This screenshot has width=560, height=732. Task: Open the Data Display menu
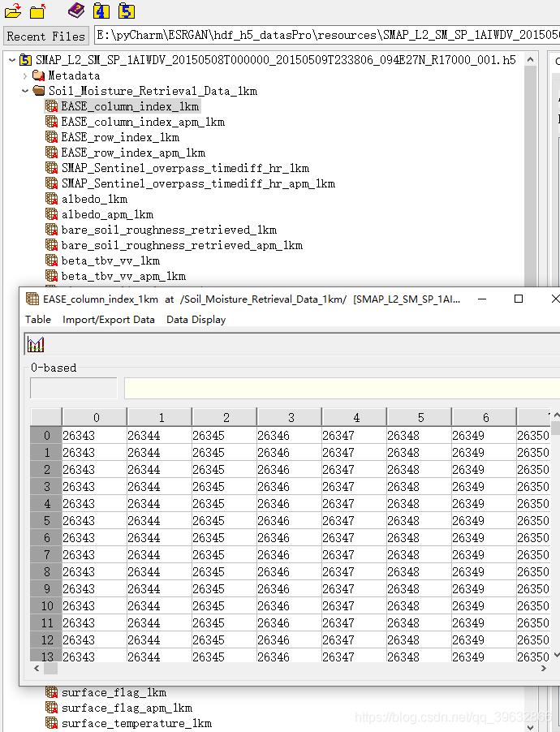click(x=196, y=320)
